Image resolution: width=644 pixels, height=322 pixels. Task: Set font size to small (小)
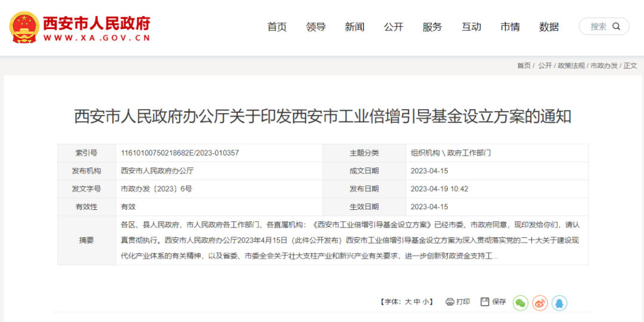pos(425,302)
